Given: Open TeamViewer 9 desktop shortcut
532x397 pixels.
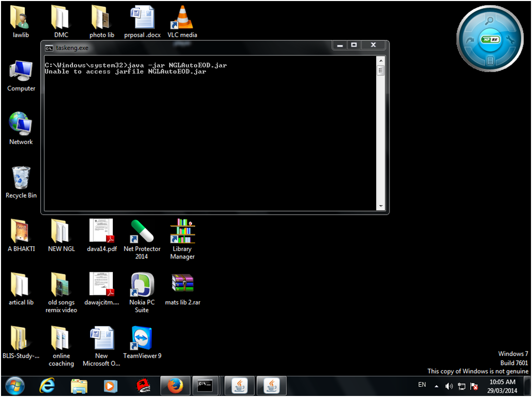Looking at the screenshot, I should tap(142, 338).
